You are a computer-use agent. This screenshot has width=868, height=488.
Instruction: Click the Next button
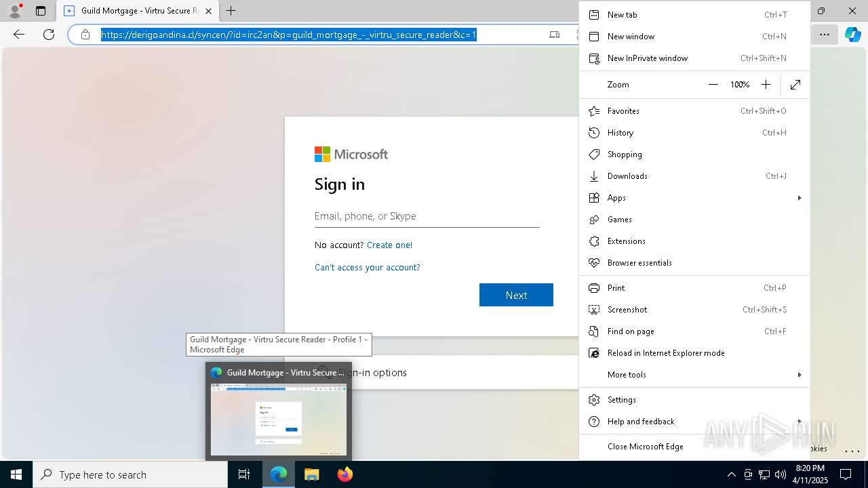(516, 295)
